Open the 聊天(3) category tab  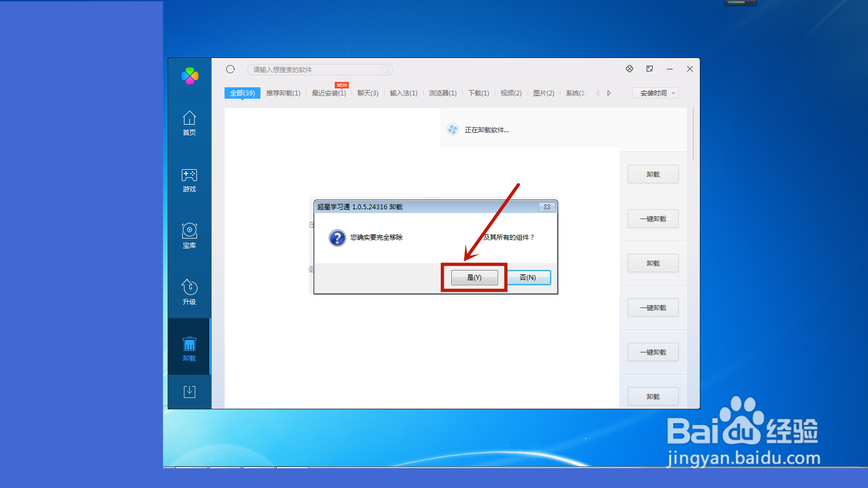click(x=368, y=93)
